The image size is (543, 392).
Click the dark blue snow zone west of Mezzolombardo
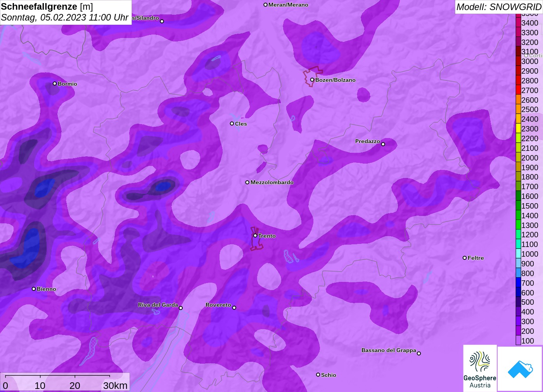[x=163, y=187]
